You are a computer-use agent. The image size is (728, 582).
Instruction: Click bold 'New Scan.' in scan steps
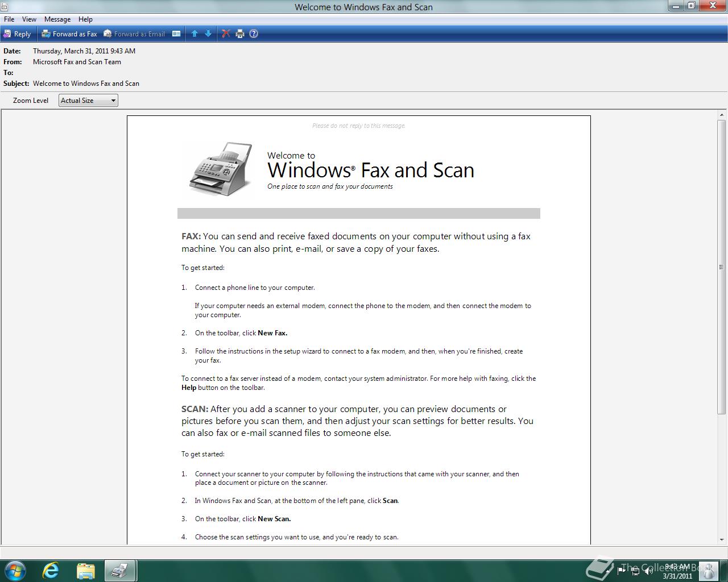pos(274,519)
